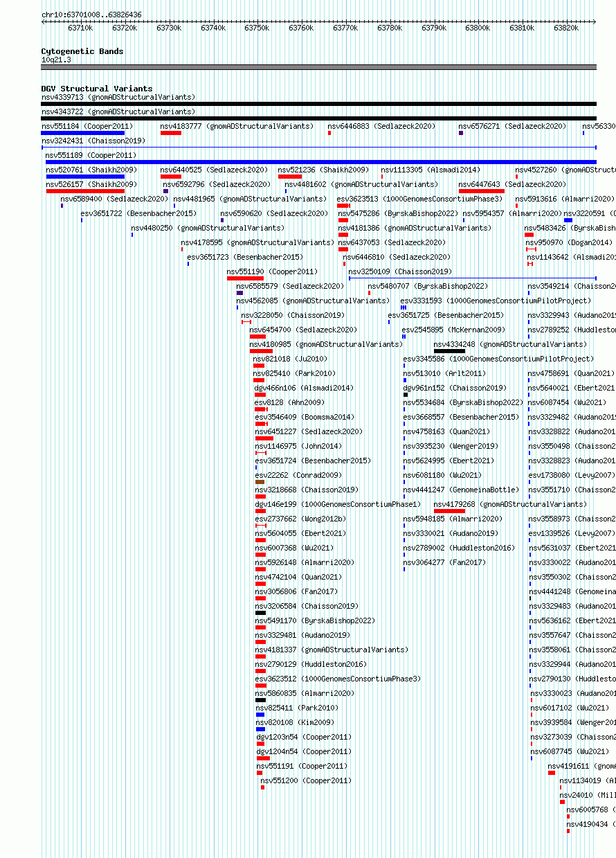This screenshot has height=858, width=616.
Task: Click blue bar under nsv551184
Action: tap(83, 133)
